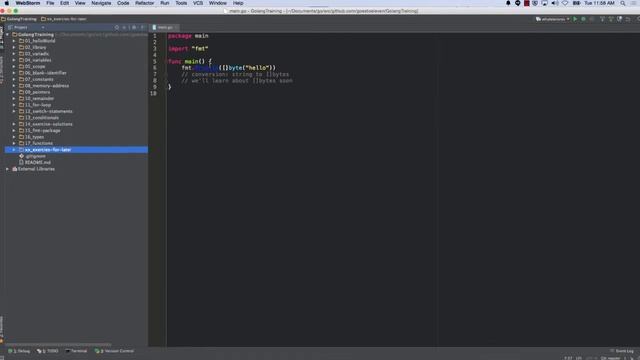Open the Edit menu
This screenshot has width=640, height=360.
coord(64,3)
